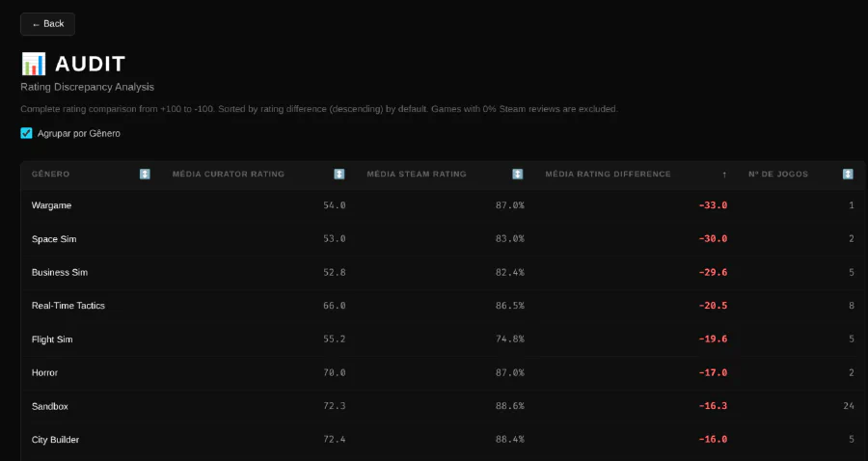The height and width of the screenshot is (461, 868).
Task: Expand the Space Sim genre row
Action: (53, 239)
